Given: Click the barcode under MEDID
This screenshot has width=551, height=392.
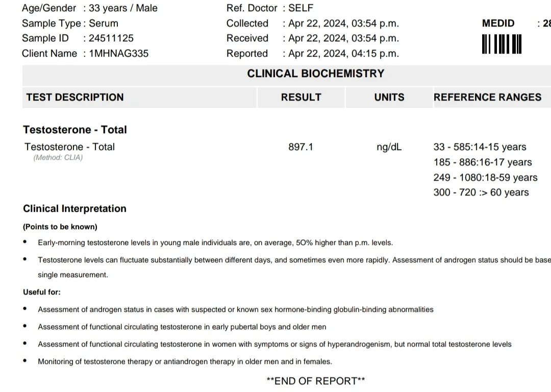Looking at the screenshot, I should [502, 44].
